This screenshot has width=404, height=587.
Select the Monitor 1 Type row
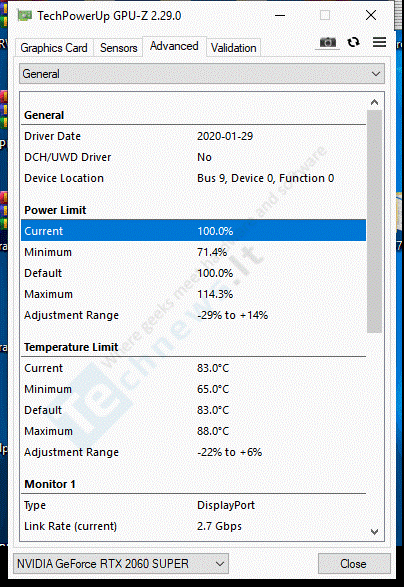click(194, 505)
